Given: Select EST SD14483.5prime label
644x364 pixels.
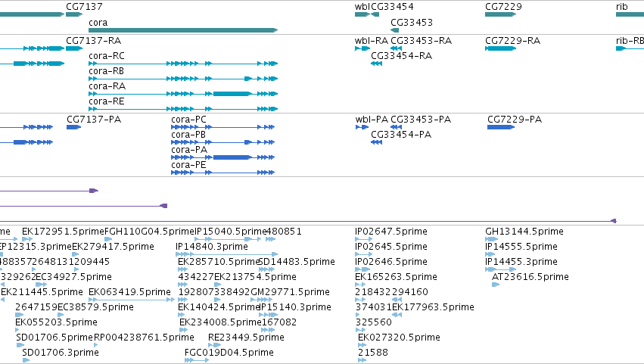Looking at the screenshot, I should click(x=297, y=262).
